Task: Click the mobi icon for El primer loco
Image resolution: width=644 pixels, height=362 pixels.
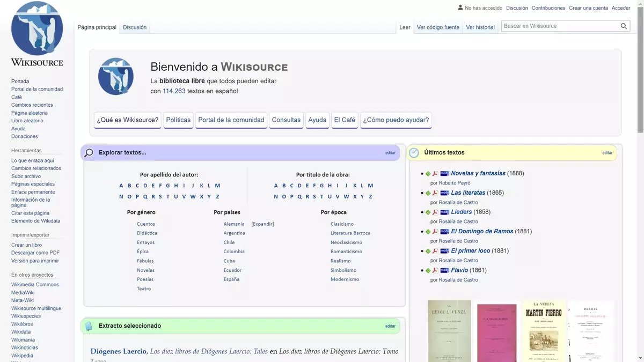Action: [444, 251]
